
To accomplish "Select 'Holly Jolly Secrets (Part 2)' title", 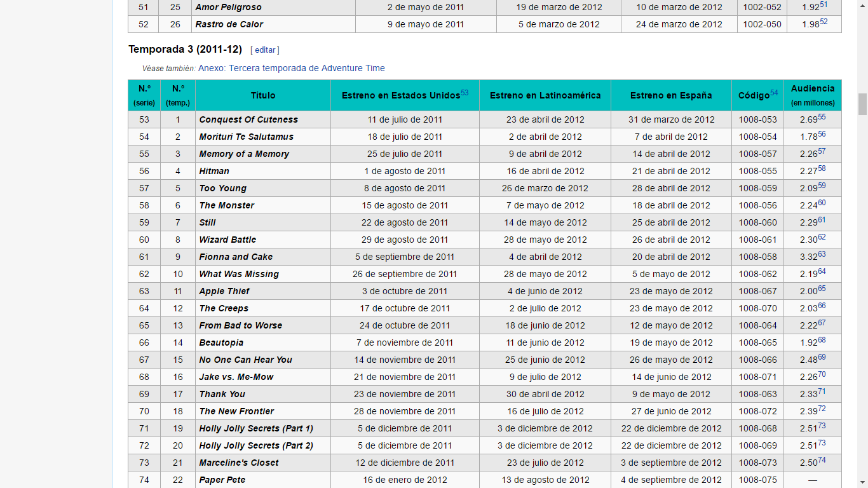I will click(x=256, y=445).
